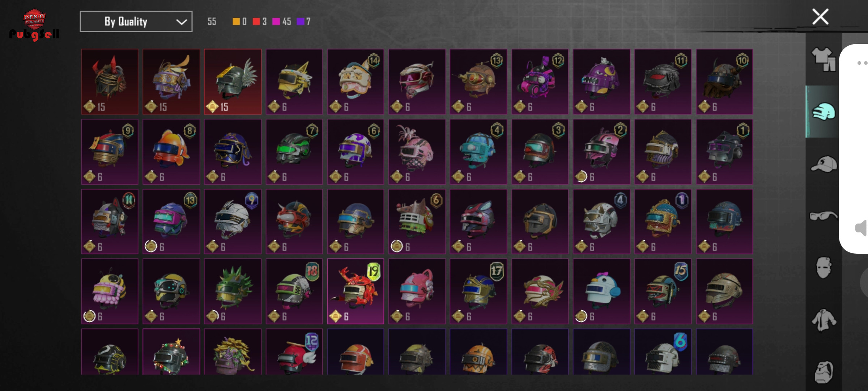Select the helmet category in sidebar
The image size is (868, 391).
[824, 112]
